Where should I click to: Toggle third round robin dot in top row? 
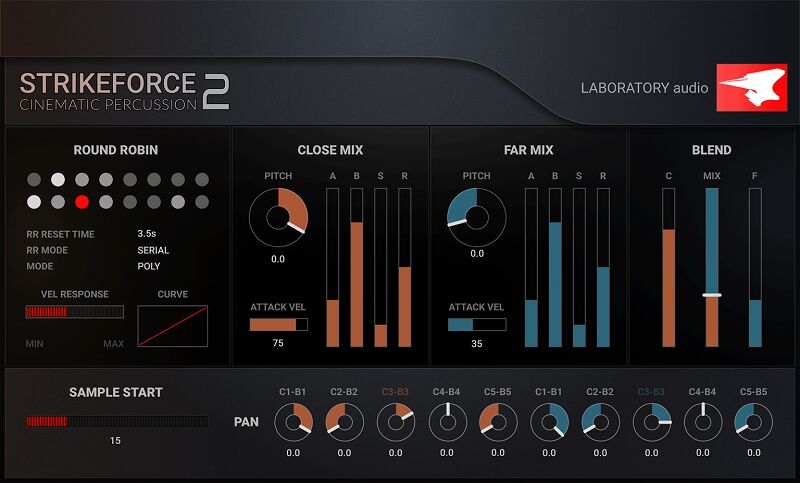[82, 180]
